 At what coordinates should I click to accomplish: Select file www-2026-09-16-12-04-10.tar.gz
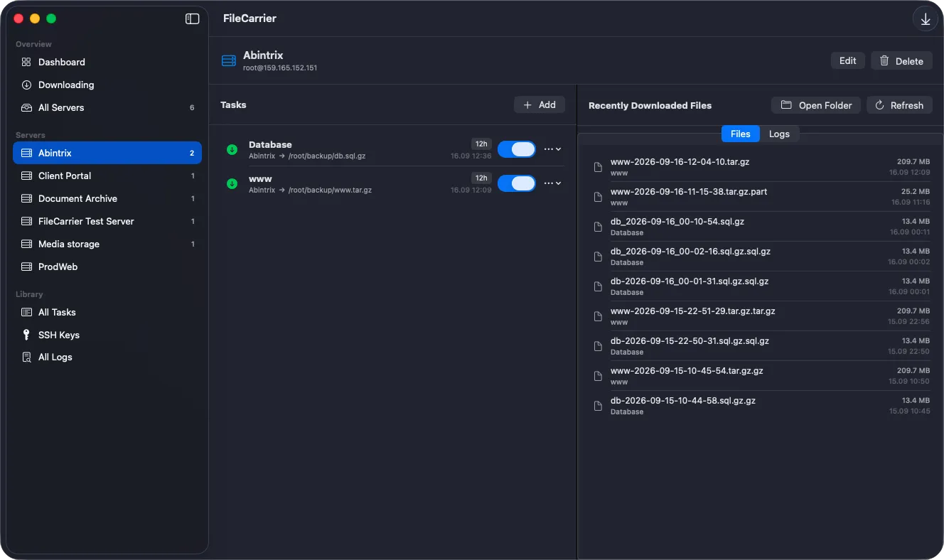[761, 167]
